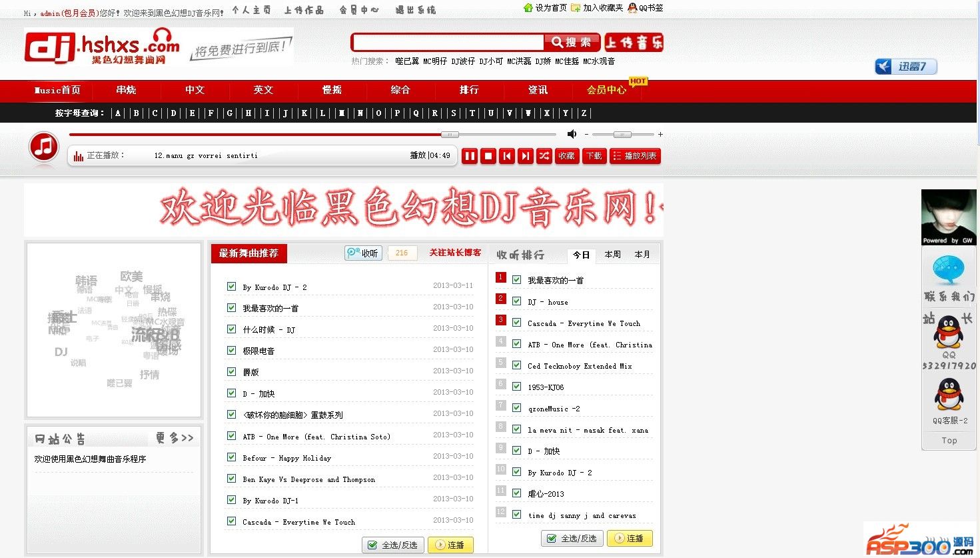Click the 上传音乐 upload button
The height and width of the screenshot is (558, 980).
click(x=634, y=43)
